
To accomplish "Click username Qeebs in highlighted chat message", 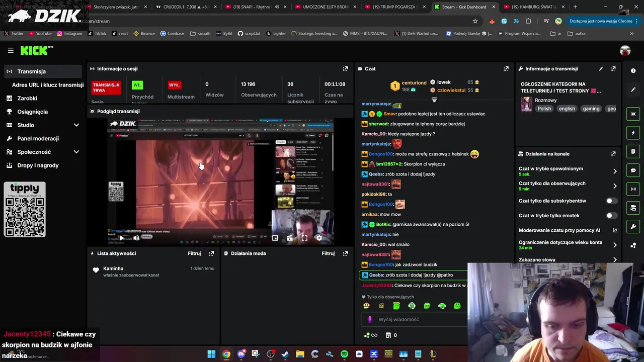I will pyautogui.click(x=376, y=275).
